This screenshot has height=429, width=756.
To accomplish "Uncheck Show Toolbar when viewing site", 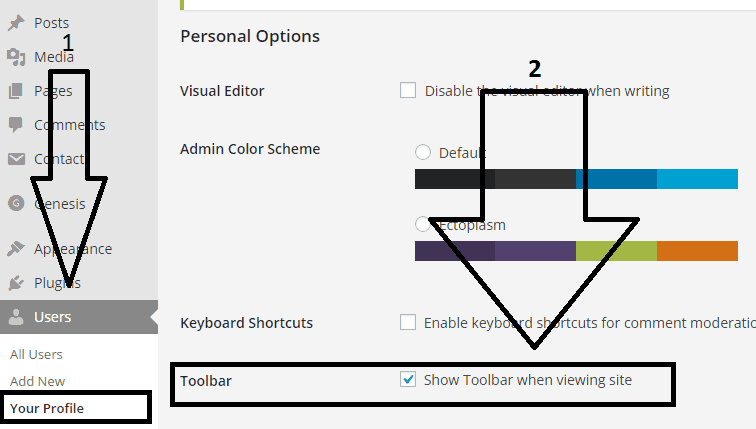I will [408, 380].
